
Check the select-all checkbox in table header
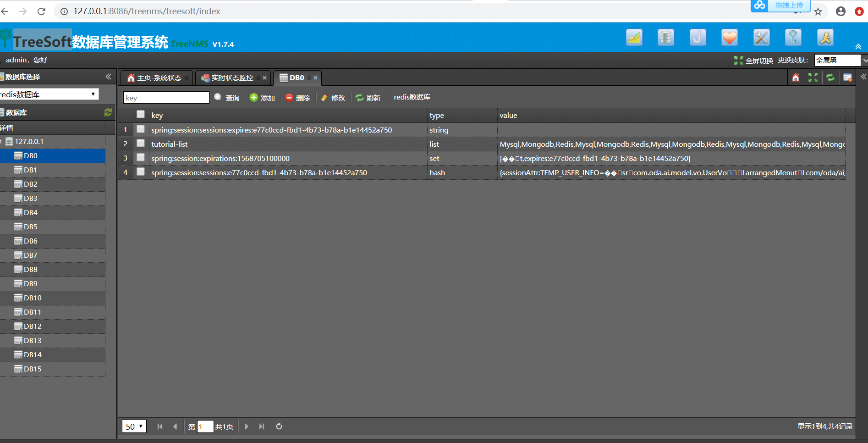pos(141,114)
